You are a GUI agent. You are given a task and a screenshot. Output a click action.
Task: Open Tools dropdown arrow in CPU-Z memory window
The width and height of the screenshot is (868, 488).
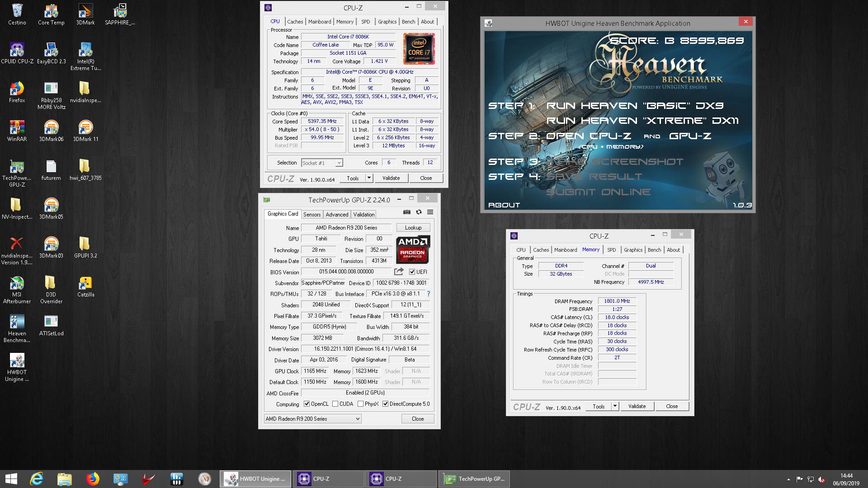(x=615, y=406)
